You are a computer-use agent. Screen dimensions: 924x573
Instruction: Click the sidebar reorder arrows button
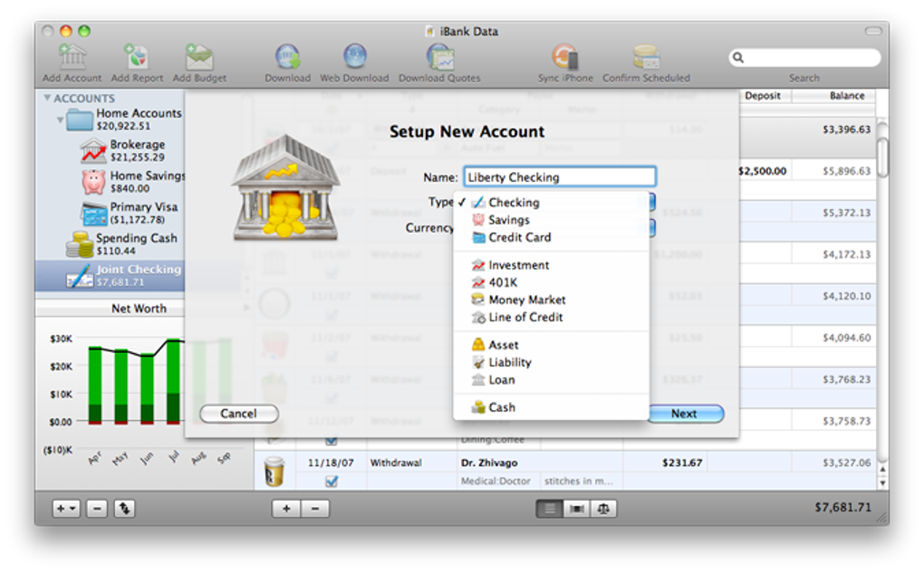pyautogui.click(x=124, y=508)
